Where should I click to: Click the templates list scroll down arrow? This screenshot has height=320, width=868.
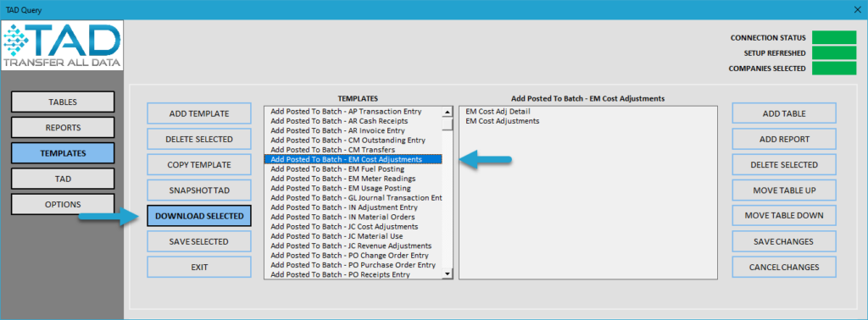pos(448,273)
